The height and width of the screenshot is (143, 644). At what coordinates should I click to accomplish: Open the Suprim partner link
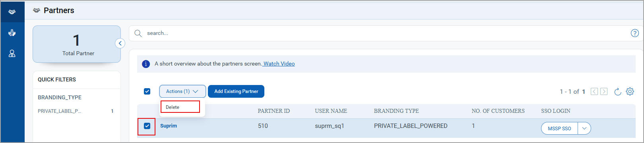[x=169, y=126]
